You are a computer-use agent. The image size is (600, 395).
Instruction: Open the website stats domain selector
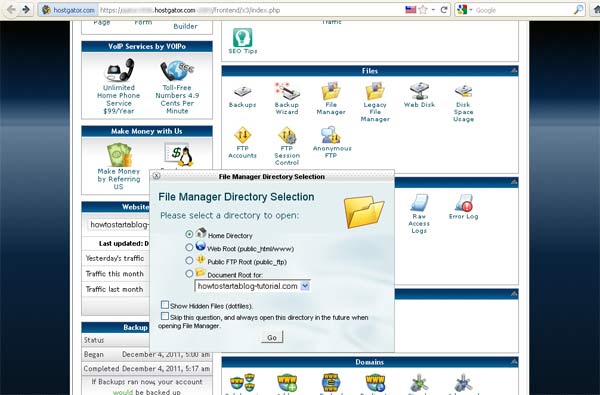(119, 224)
